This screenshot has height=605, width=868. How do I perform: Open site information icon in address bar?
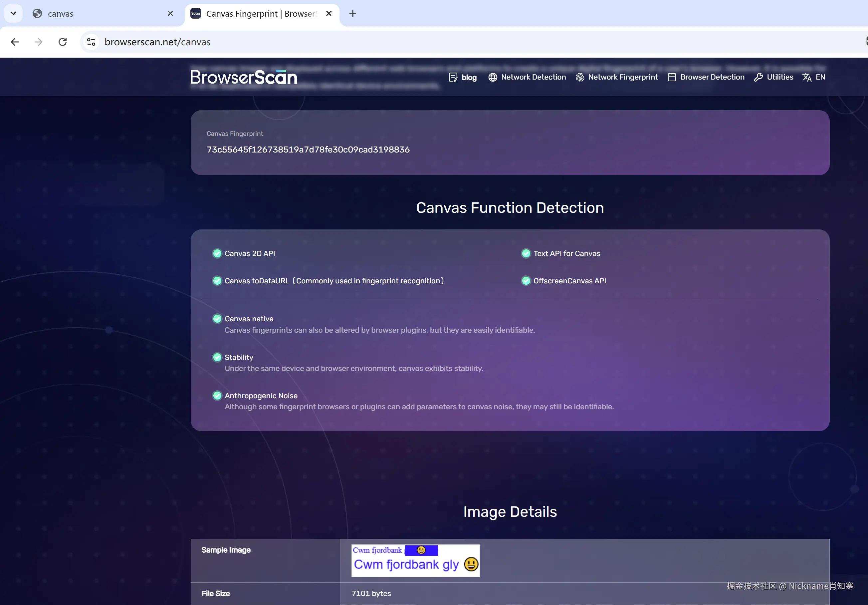(91, 42)
